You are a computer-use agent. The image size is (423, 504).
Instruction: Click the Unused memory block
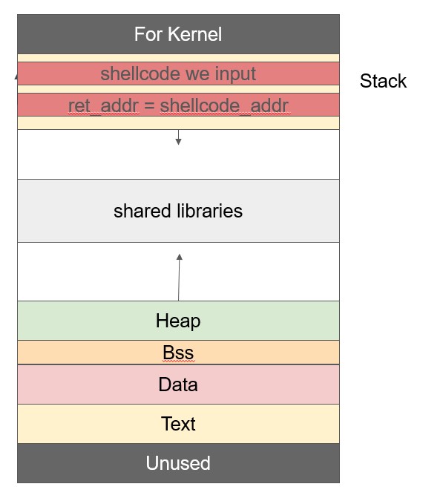[178, 463]
